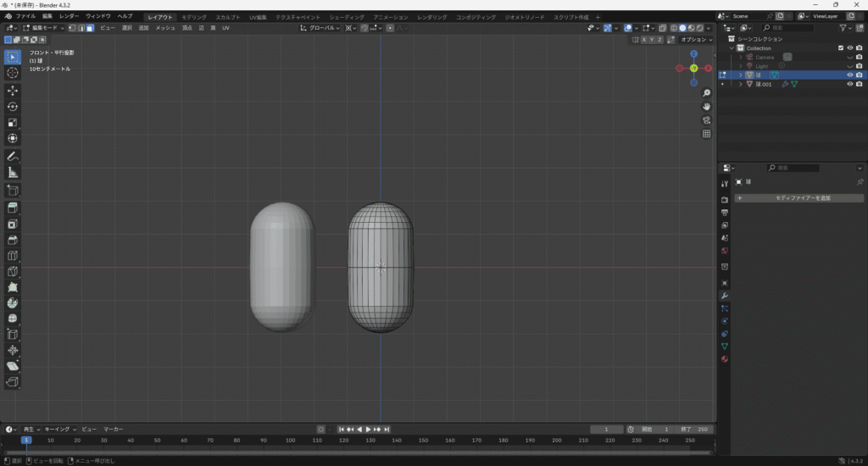868x466 pixels.
Task: Select the Smooth vertices tool
Action: (x=12, y=319)
